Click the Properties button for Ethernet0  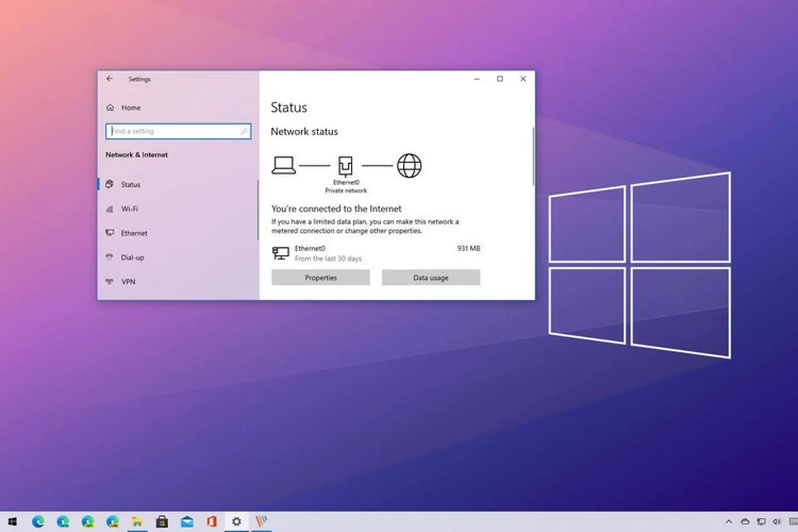coord(320,278)
